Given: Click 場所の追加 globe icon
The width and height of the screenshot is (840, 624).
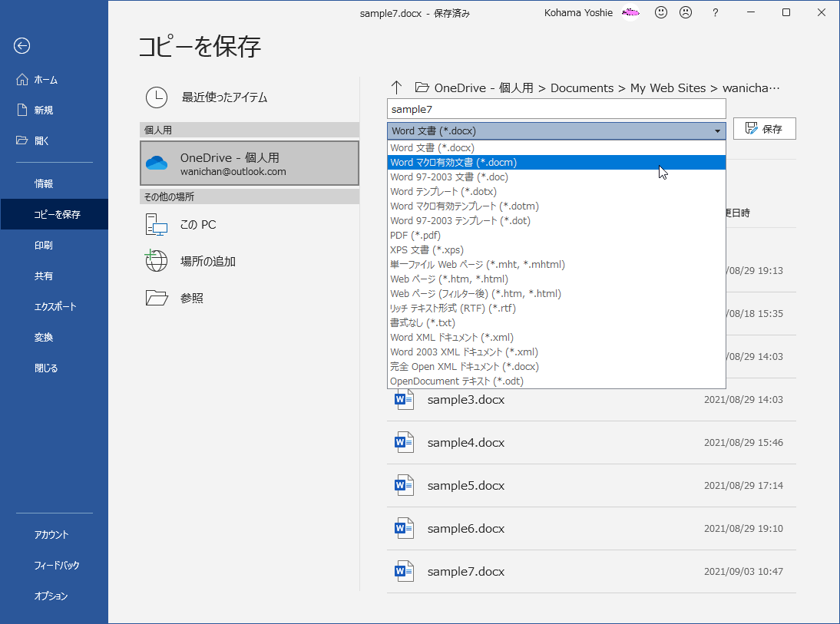Looking at the screenshot, I should [157, 261].
